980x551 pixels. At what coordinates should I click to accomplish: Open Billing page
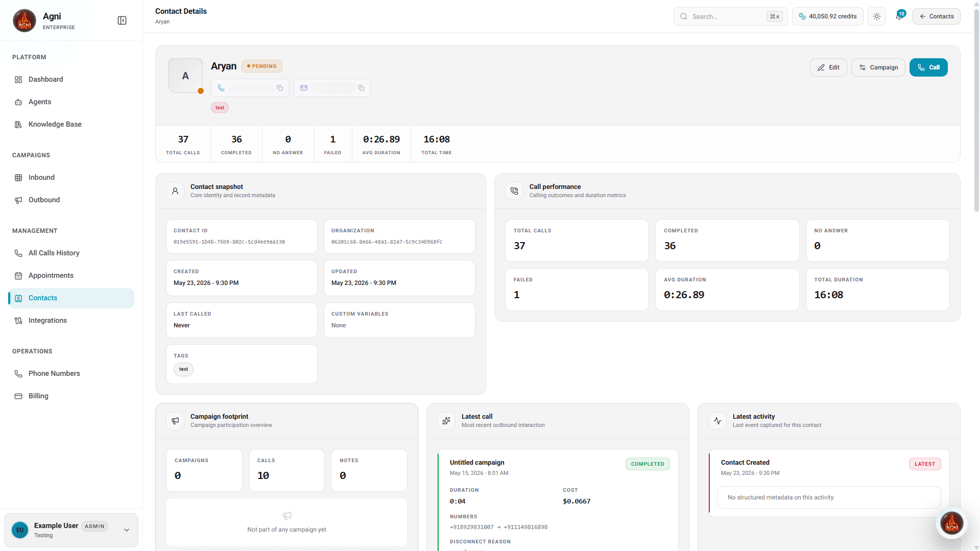[71, 396]
